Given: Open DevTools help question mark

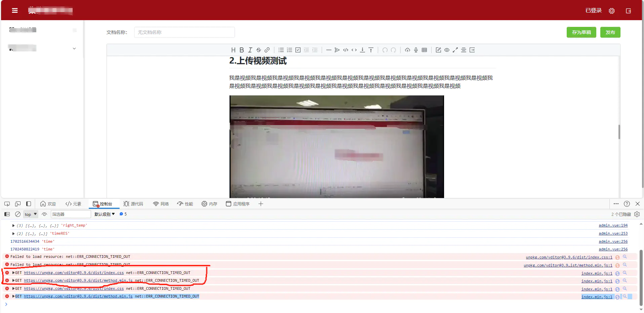Looking at the screenshot, I should pyautogui.click(x=627, y=204).
